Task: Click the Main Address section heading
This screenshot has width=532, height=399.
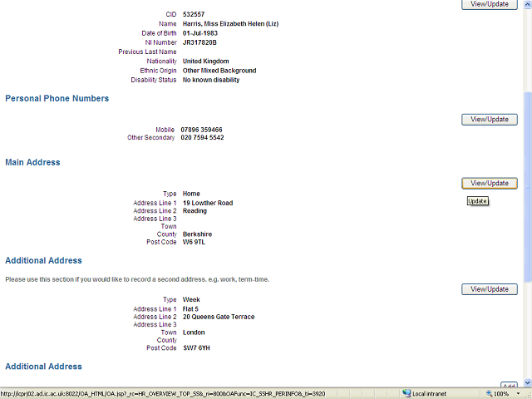Action: tap(32, 163)
